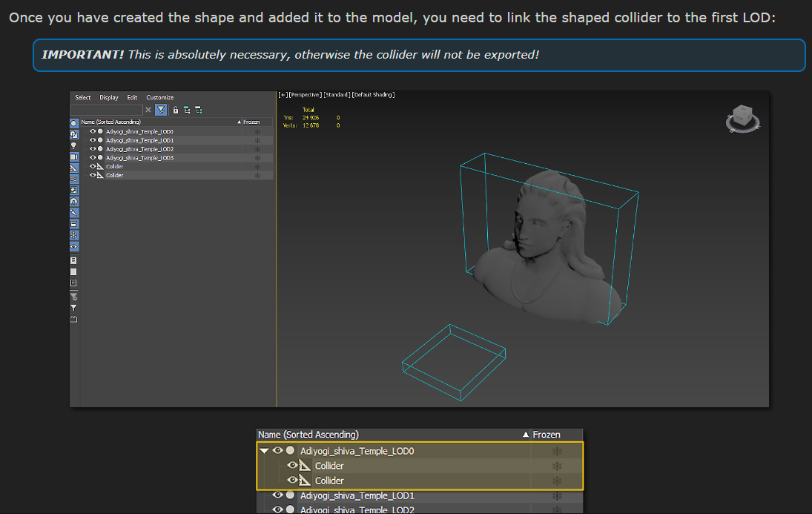Select second Collider child in enlarged list
The width and height of the screenshot is (812, 514).
329,481
